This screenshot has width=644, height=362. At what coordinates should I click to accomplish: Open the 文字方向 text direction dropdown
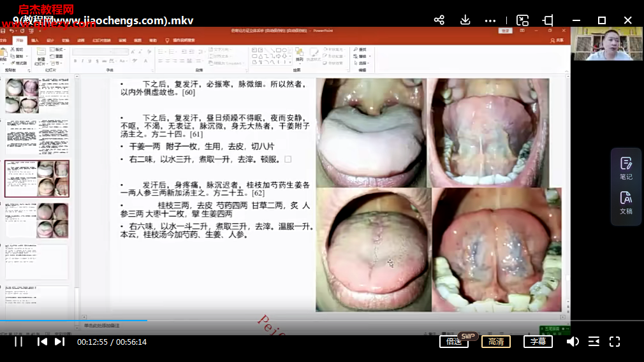(x=219, y=49)
